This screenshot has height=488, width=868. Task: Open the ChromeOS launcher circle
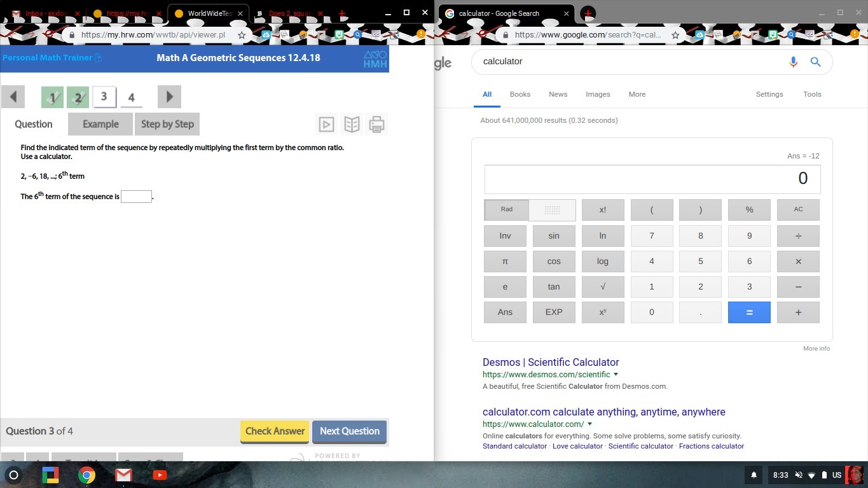click(x=13, y=475)
